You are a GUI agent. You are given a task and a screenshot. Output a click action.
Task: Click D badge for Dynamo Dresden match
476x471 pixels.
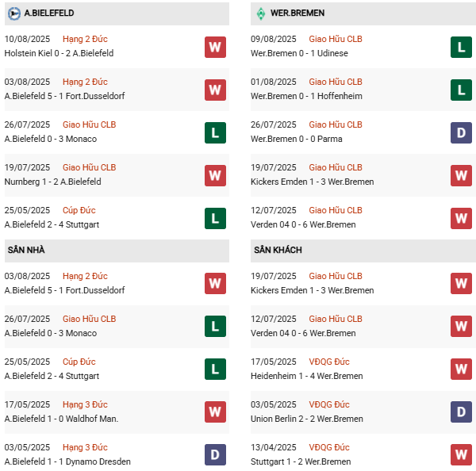click(215, 455)
